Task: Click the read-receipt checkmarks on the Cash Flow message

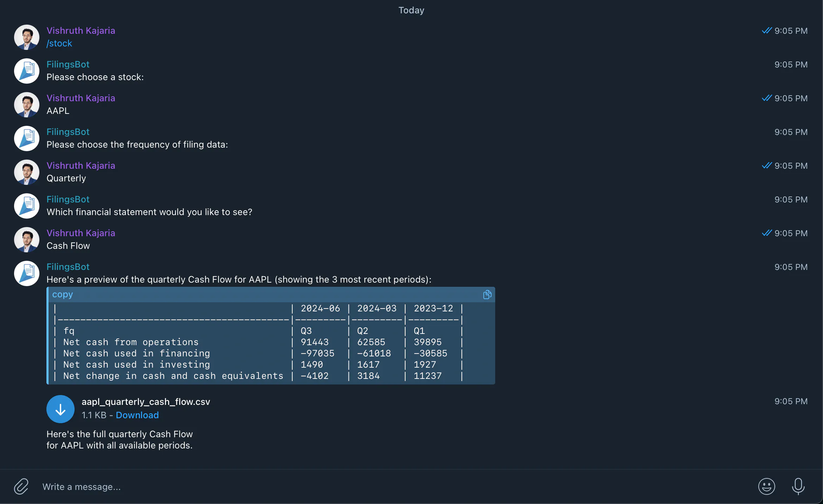Action: (x=767, y=233)
